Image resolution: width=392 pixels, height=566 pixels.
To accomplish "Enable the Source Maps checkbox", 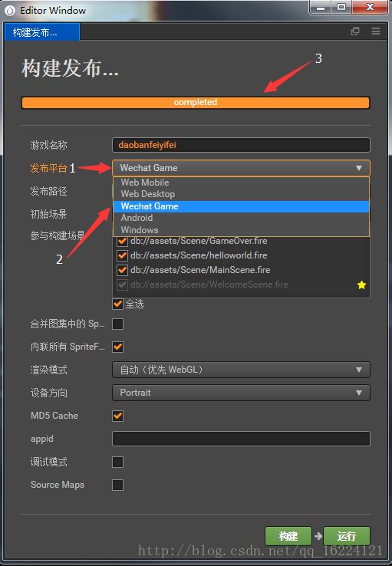I will tap(117, 485).
